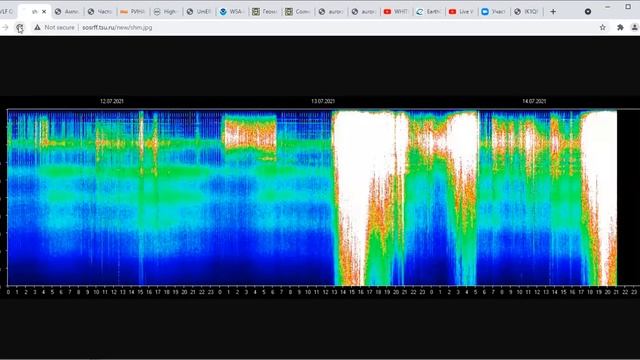Click the 14.07.2021 date label

coord(534,101)
